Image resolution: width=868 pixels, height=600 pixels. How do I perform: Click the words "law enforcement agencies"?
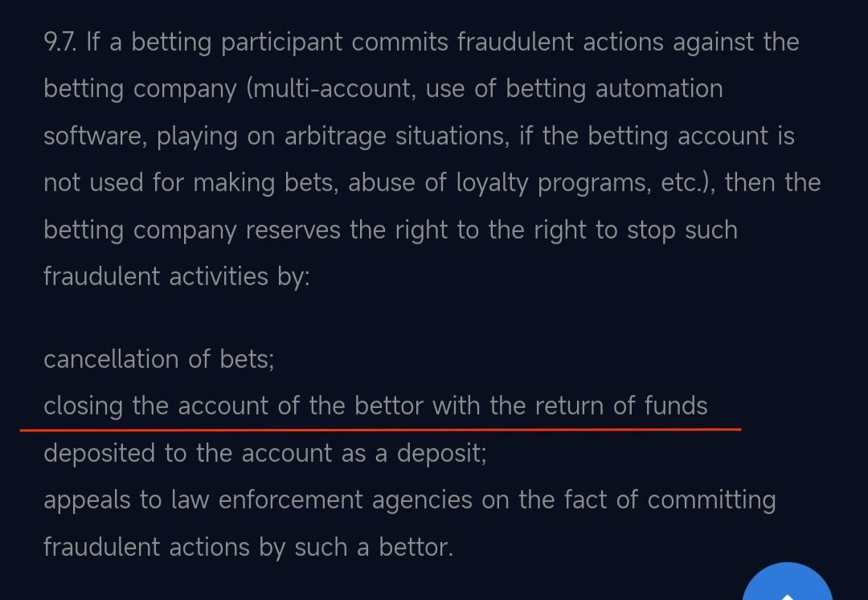(x=321, y=500)
